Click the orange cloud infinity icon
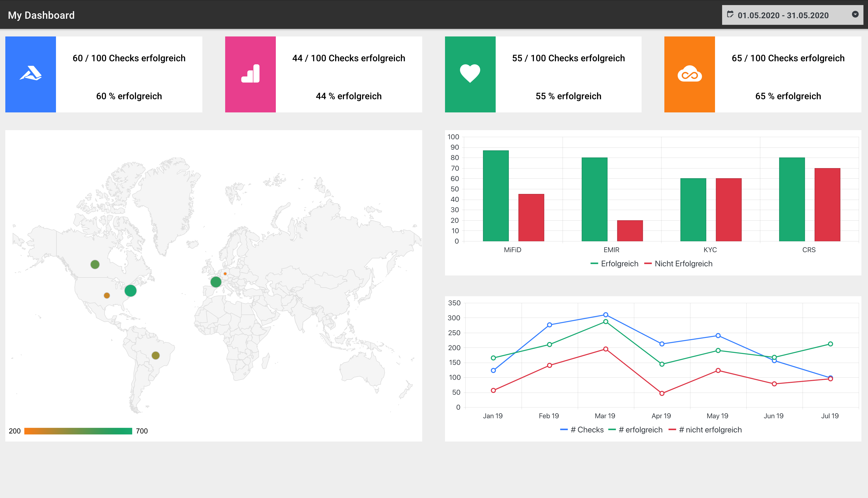Screen dimensions: 868x498 (689, 74)
